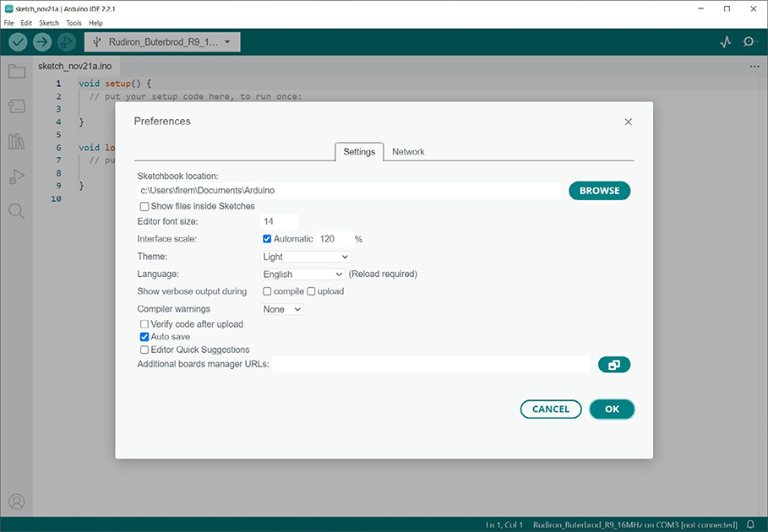768x532 pixels.
Task: Switch to the Network tab
Action: [x=408, y=152]
